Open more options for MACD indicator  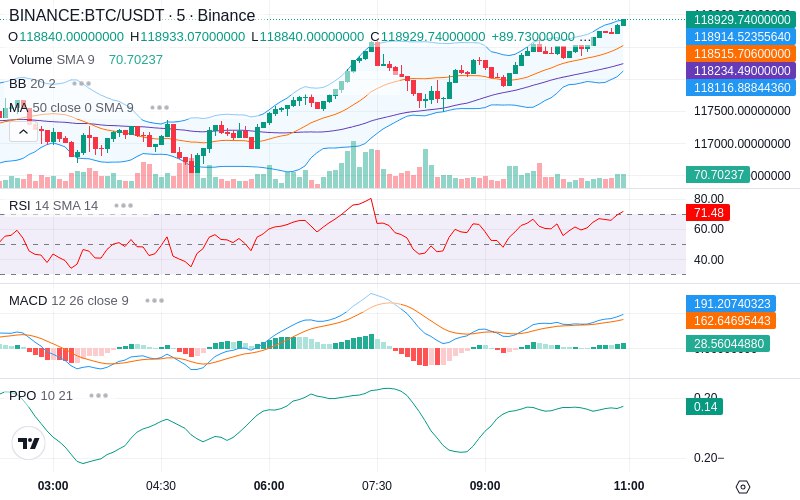[155, 301]
